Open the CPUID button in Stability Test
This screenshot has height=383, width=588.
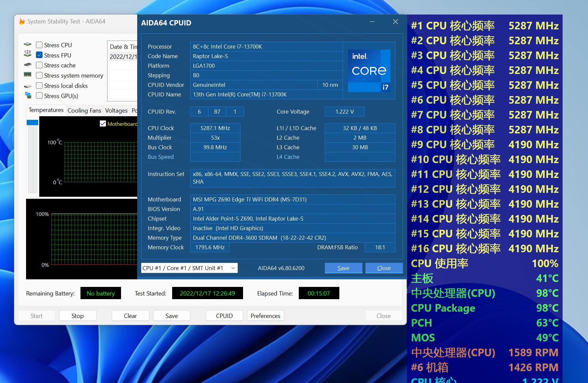click(x=224, y=316)
